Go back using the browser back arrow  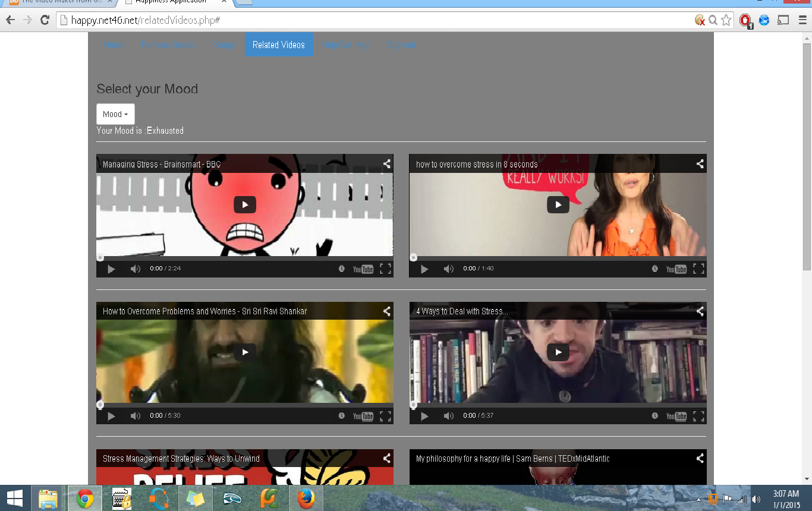[10, 20]
